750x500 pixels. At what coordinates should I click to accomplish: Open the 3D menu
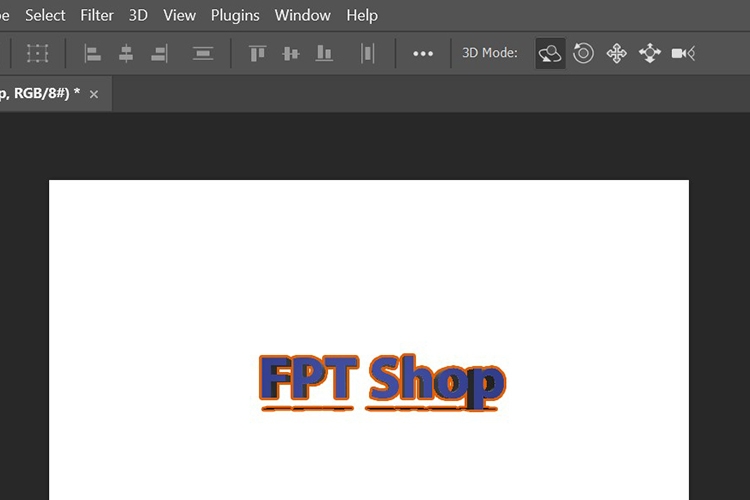click(x=138, y=15)
